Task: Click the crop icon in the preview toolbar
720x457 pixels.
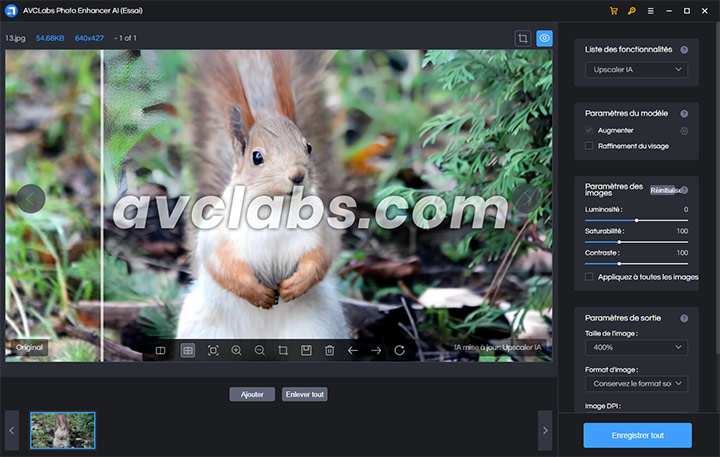Action: tap(283, 350)
